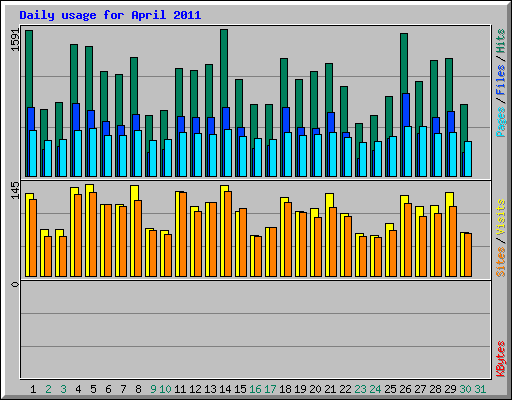
Task: Click the yellow visits bar for day 18
Action: [x=284, y=200]
